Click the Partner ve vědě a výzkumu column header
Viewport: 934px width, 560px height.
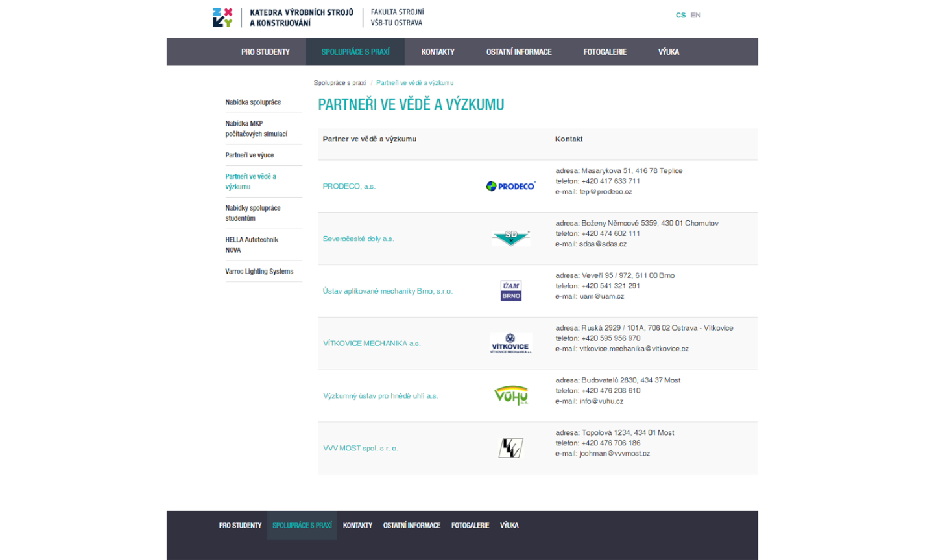pyautogui.click(x=370, y=139)
